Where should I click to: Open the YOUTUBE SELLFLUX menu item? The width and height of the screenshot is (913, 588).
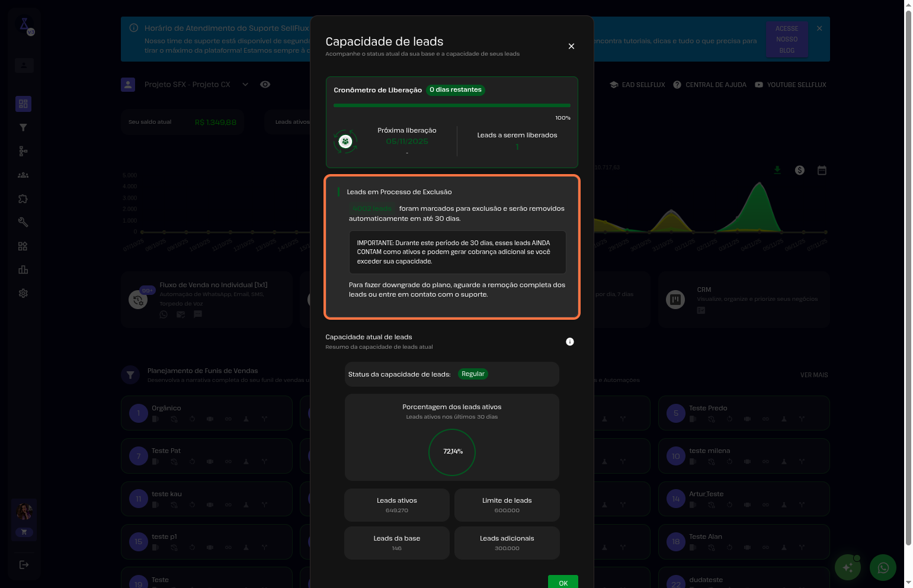[x=790, y=85]
